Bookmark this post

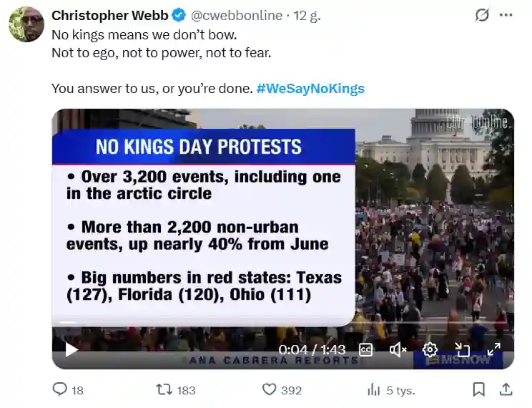coord(479,389)
